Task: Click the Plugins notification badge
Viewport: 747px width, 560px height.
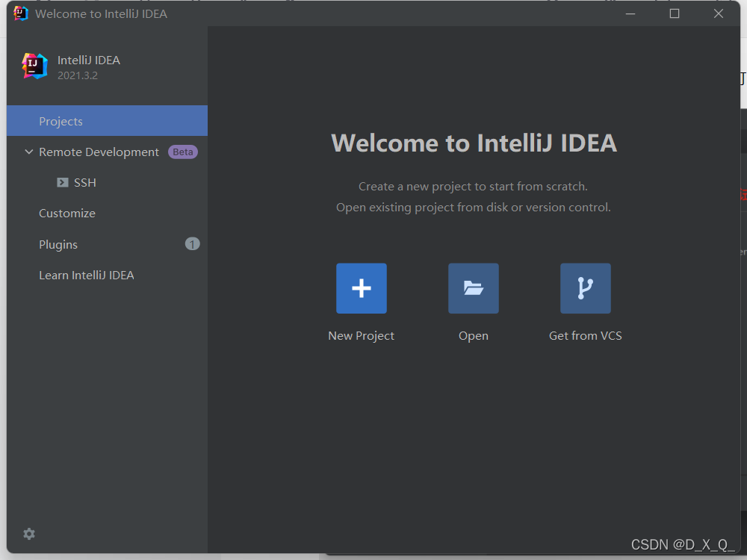Action: click(192, 244)
